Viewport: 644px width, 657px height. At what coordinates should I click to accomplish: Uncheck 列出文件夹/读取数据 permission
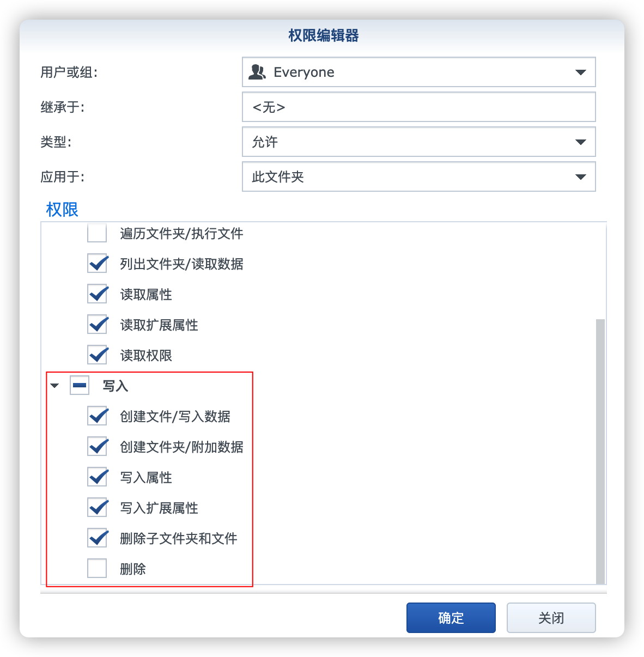98,264
